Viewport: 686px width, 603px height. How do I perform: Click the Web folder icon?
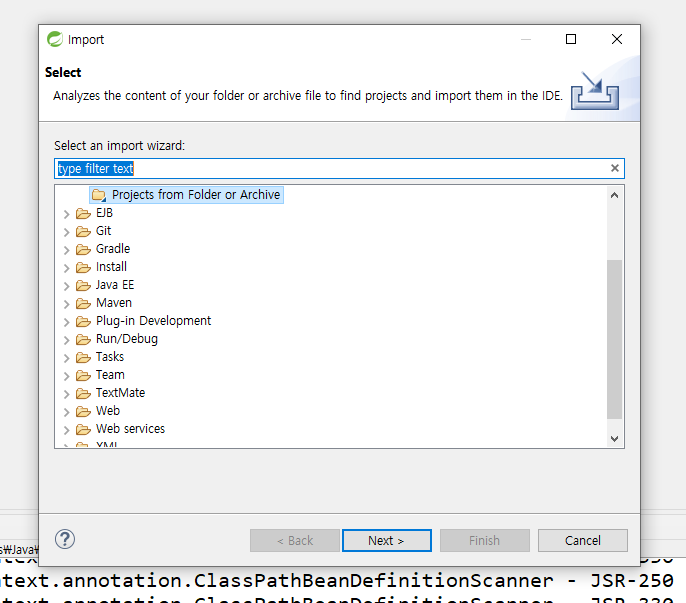83,411
